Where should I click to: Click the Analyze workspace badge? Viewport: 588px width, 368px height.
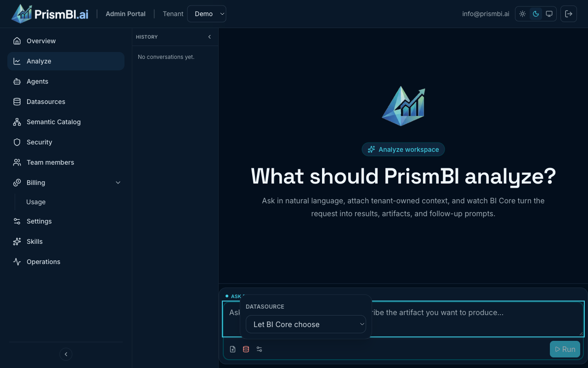[403, 149]
